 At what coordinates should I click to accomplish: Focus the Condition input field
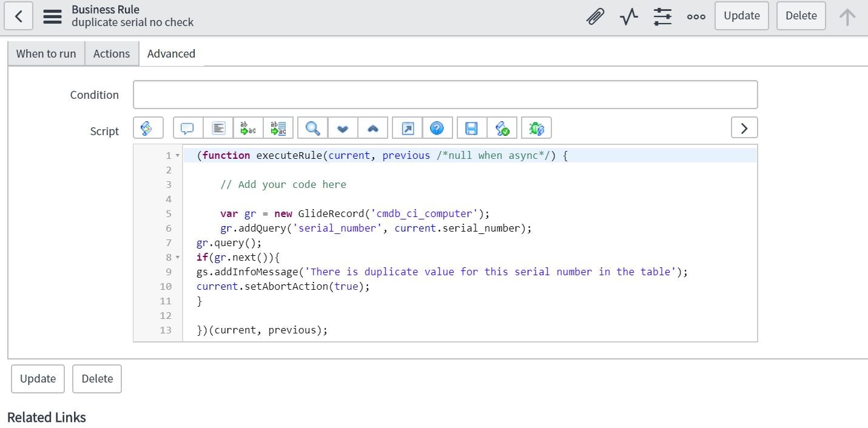(x=445, y=95)
